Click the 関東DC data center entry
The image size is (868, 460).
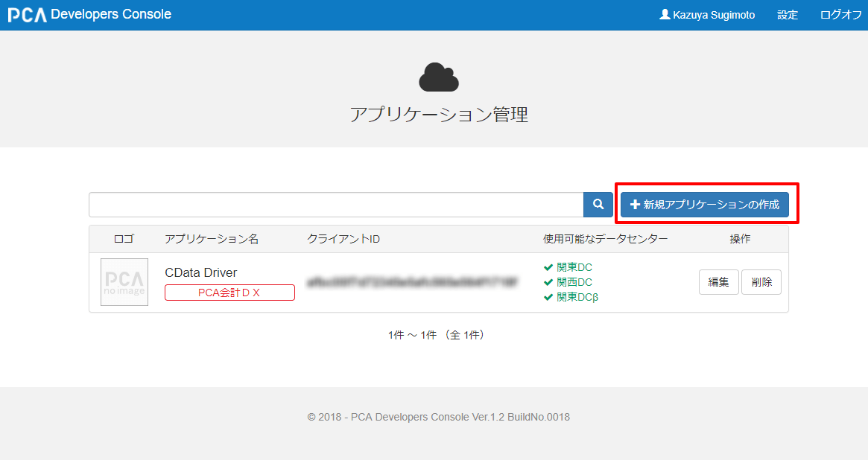(x=568, y=267)
